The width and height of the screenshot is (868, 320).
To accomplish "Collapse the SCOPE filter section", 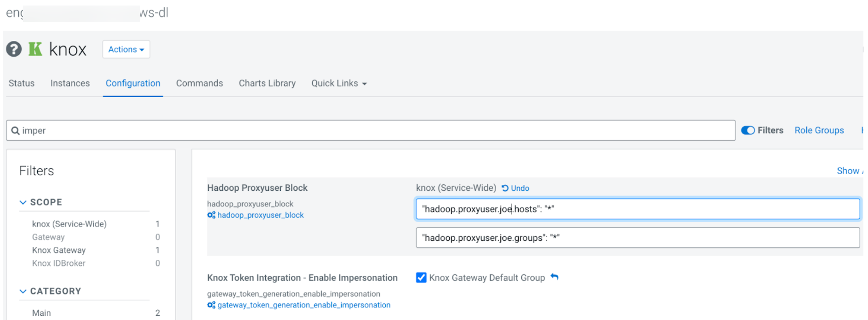I will pos(23,202).
